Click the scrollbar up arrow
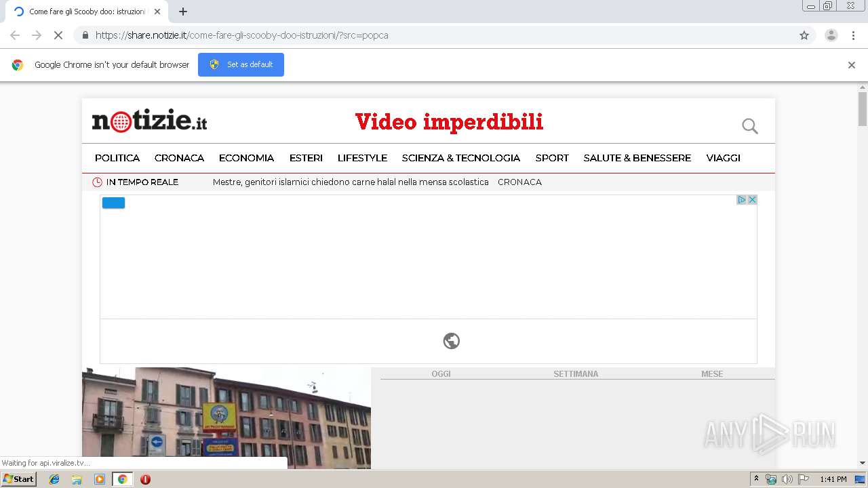Image resolution: width=868 pixels, height=488 pixels. coord(863,87)
